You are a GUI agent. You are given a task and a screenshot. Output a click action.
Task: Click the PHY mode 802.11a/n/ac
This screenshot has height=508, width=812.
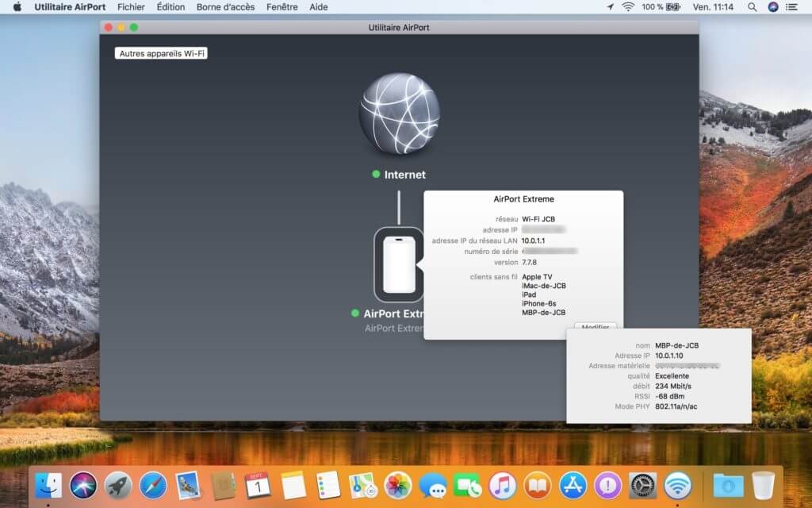click(676, 406)
